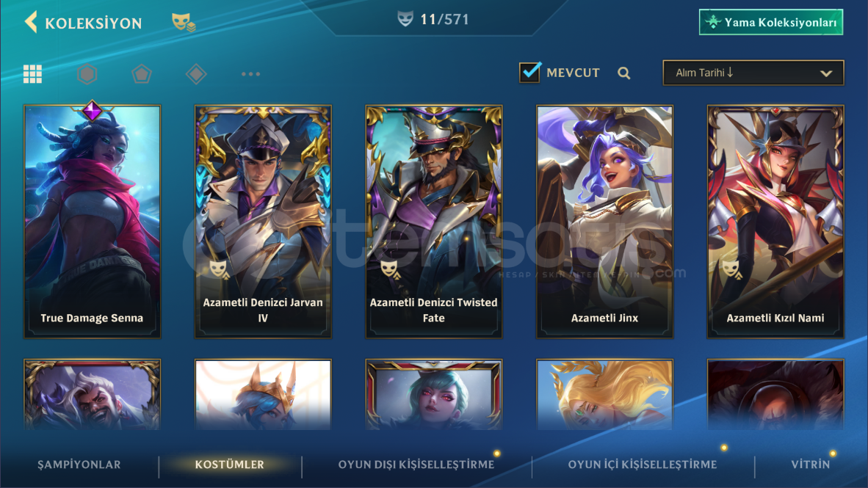This screenshot has height=488, width=868.
Task: Show more filters via three dots
Action: [250, 73]
